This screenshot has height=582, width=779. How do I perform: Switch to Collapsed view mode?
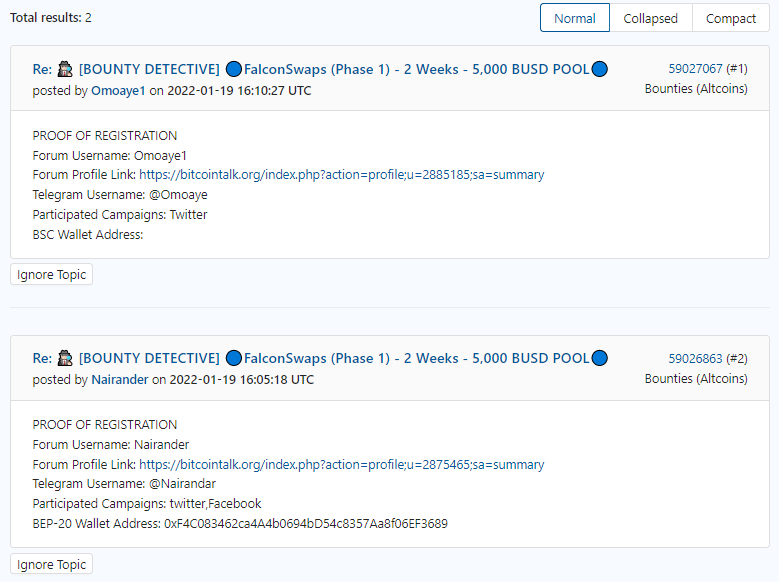tap(650, 18)
